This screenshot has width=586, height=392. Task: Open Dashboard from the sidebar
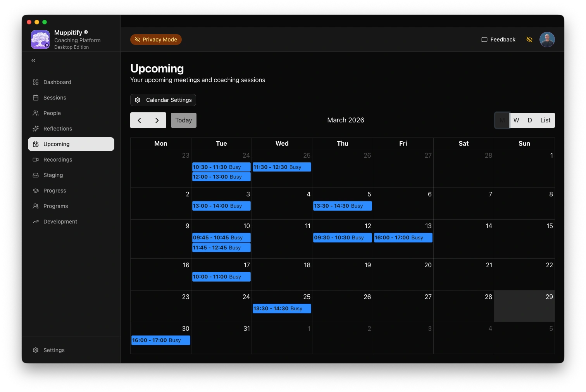pos(57,82)
